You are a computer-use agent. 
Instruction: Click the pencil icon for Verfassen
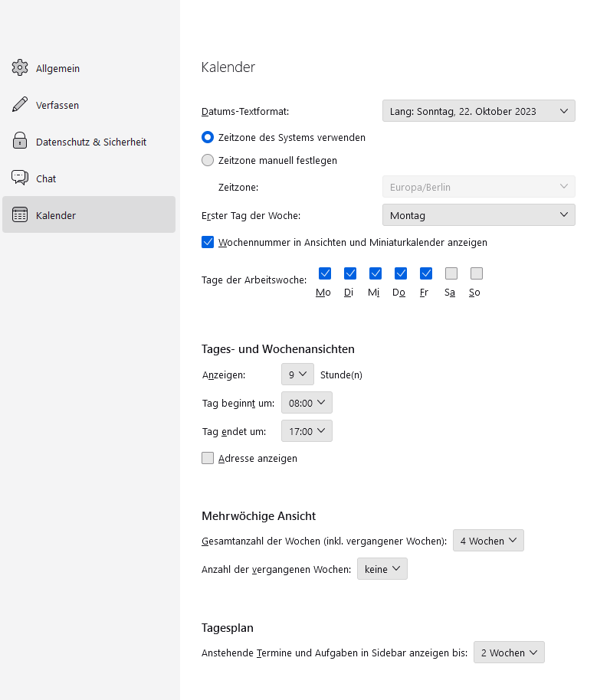(x=20, y=105)
